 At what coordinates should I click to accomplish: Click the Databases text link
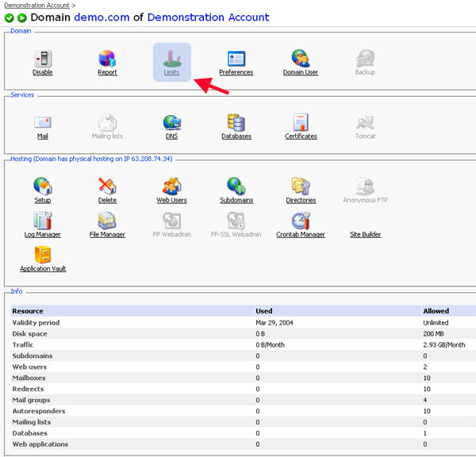pos(236,136)
